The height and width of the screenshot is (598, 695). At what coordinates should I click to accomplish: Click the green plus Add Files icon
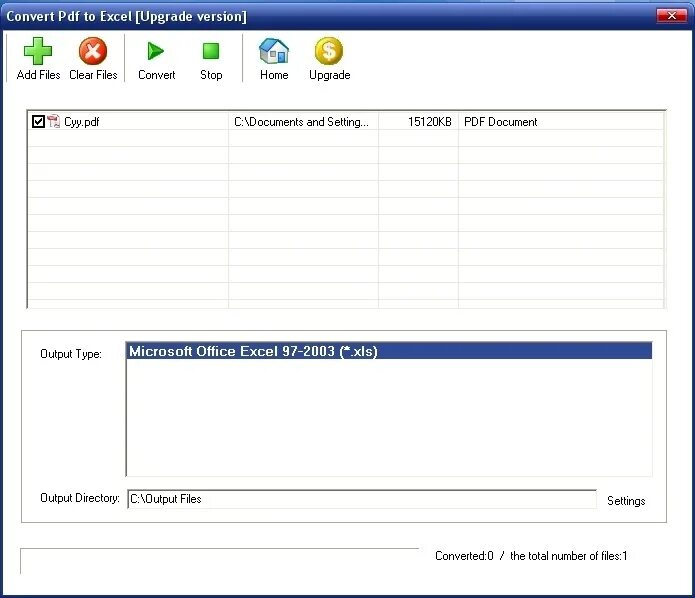[38, 51]
